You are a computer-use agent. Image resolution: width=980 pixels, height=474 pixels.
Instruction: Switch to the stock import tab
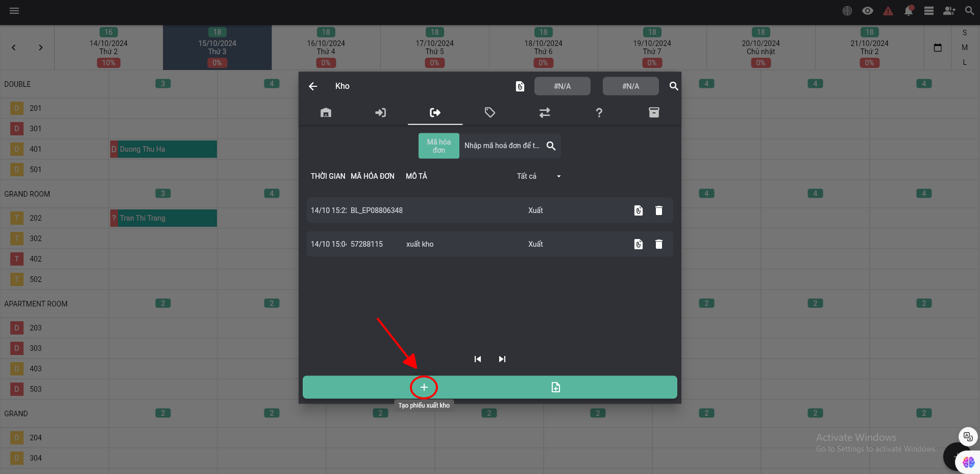click(x=381, y=112)
